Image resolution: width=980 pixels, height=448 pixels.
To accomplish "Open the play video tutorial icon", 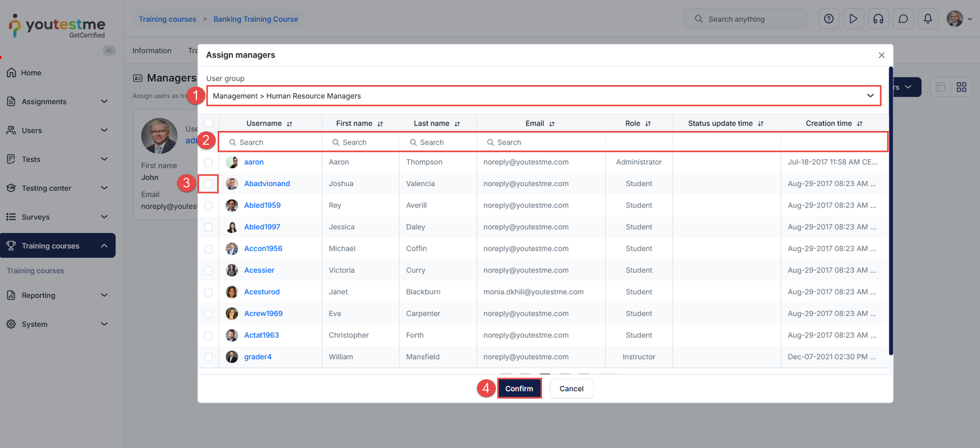I will click(853, 19).
